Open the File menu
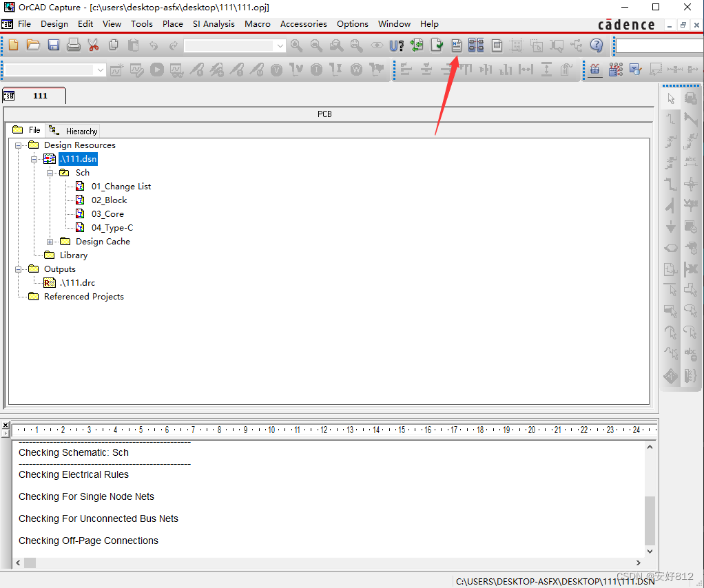 pos(24,24)
